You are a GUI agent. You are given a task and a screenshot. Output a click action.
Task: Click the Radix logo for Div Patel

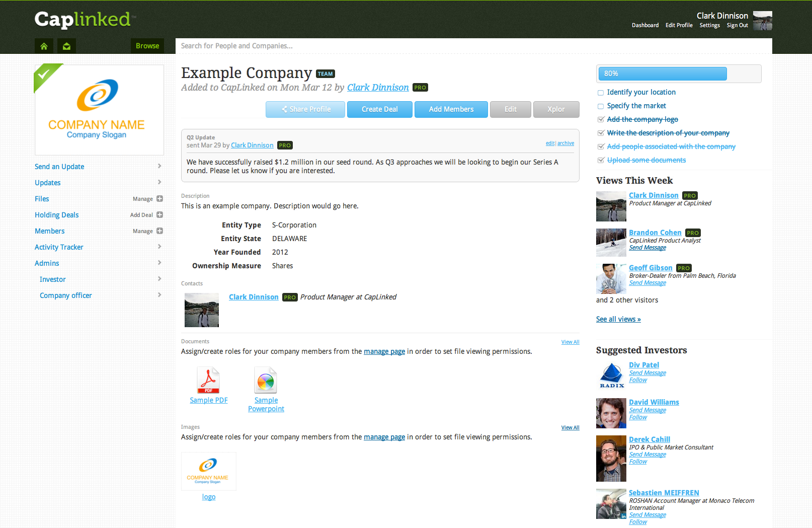tap(611, 375)
